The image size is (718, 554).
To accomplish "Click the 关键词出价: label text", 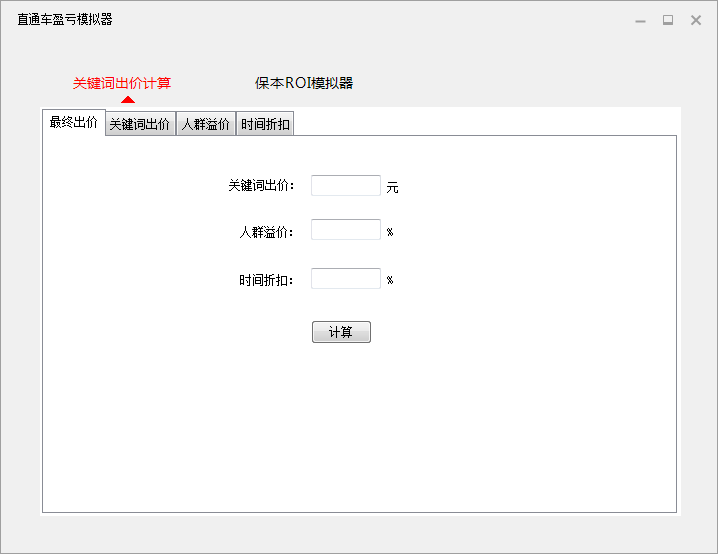I will (261, 185).
